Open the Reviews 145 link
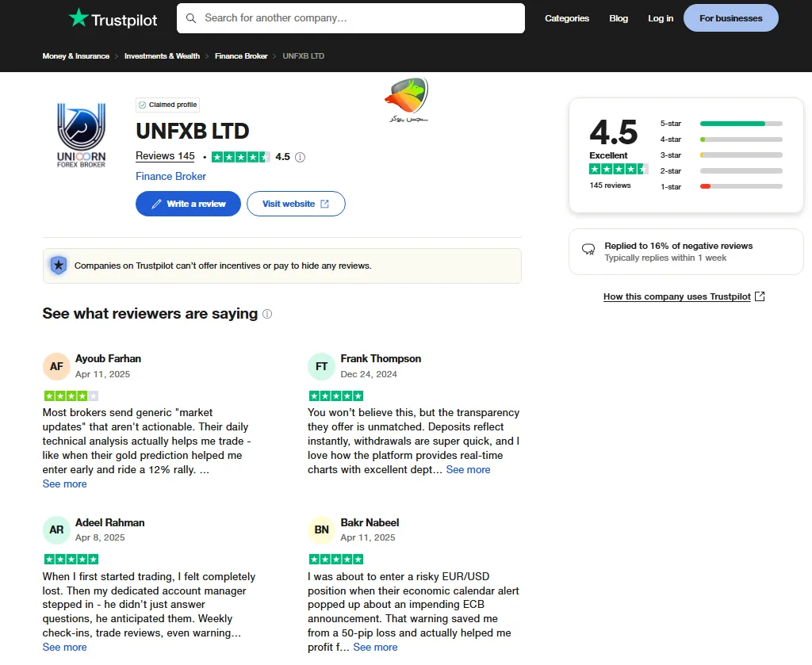812x665 pixels. pyautogui.click(x=165, y=156)
